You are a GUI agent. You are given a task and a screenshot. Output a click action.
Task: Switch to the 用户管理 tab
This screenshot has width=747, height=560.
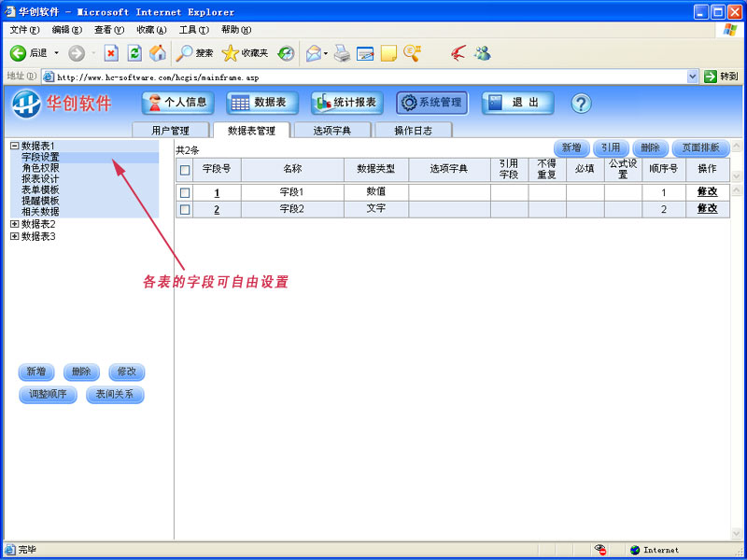[x=171, y=131]
